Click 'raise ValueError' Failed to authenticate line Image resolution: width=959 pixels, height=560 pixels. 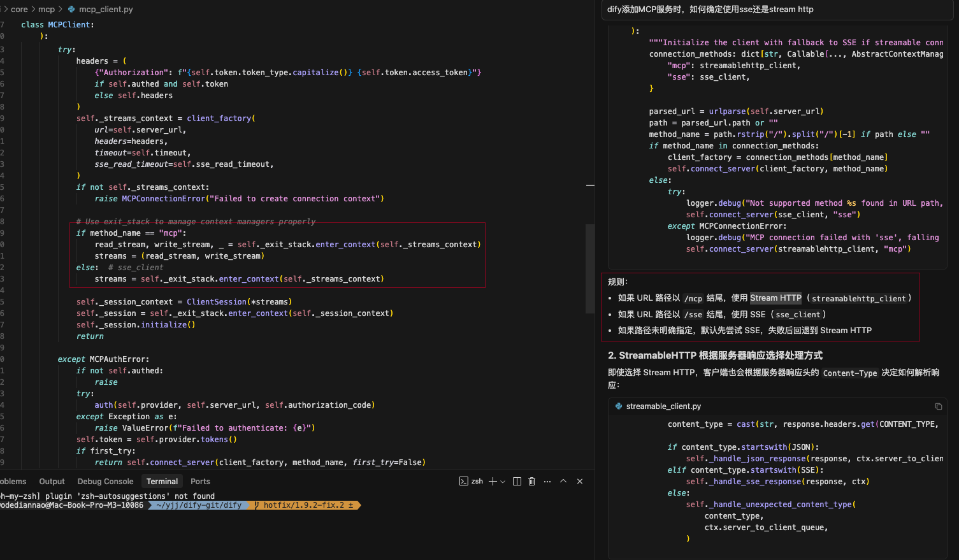click(x=205, y=428)
